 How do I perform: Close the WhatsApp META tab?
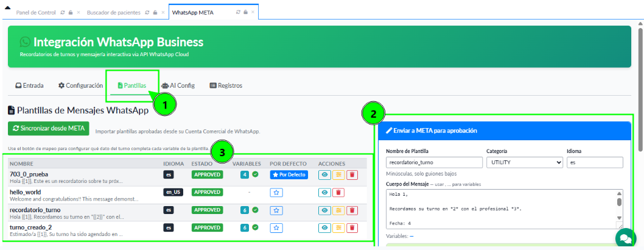(x=253, y=12)
